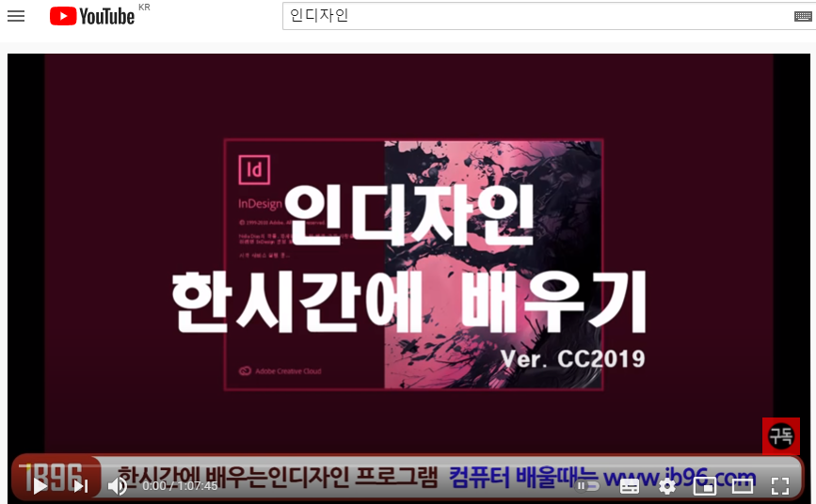Play the video
The height and width of the screenshot is (504, 816).
[x=40, y=486]
